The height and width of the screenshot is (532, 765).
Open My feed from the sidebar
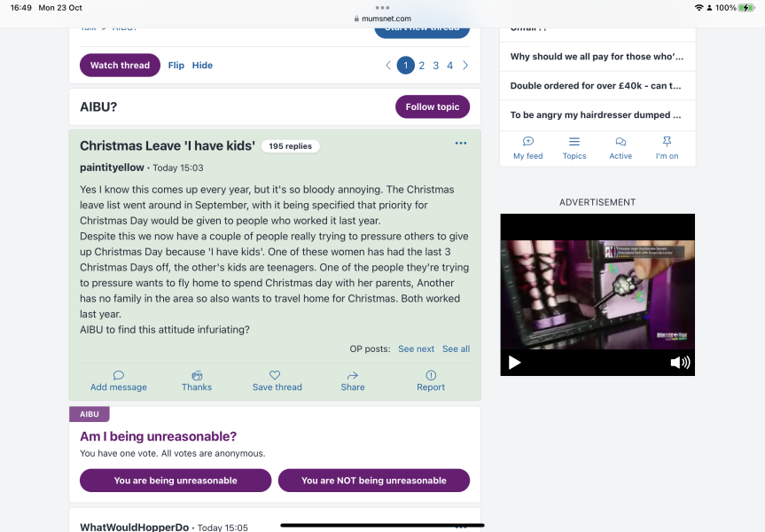(527, 142)
